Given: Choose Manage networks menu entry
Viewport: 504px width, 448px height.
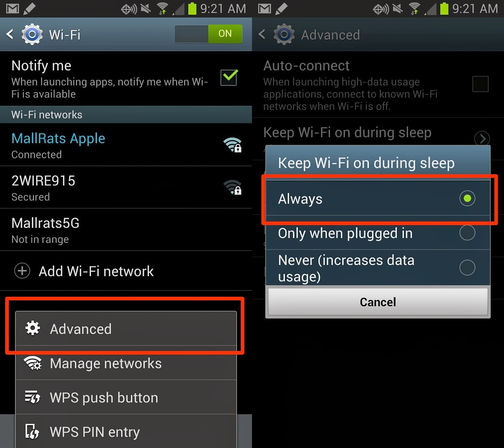Looking at the screenshot, I should tap(126, 363).
